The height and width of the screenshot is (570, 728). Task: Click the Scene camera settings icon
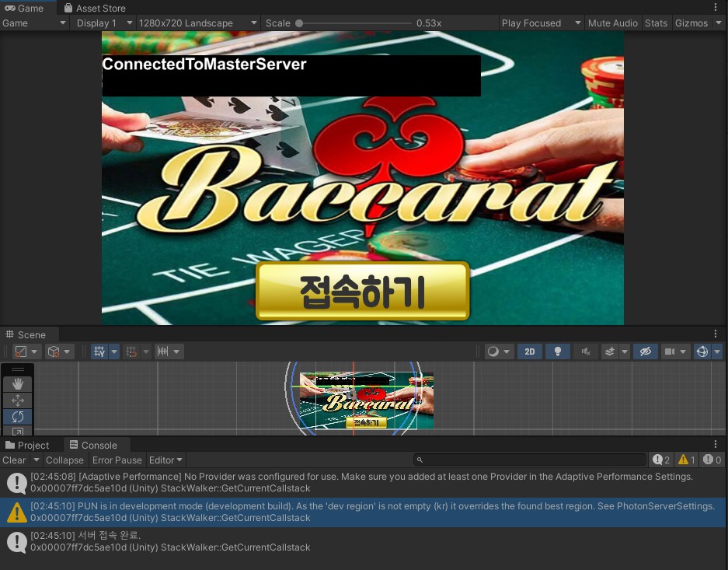coord(670,351)
